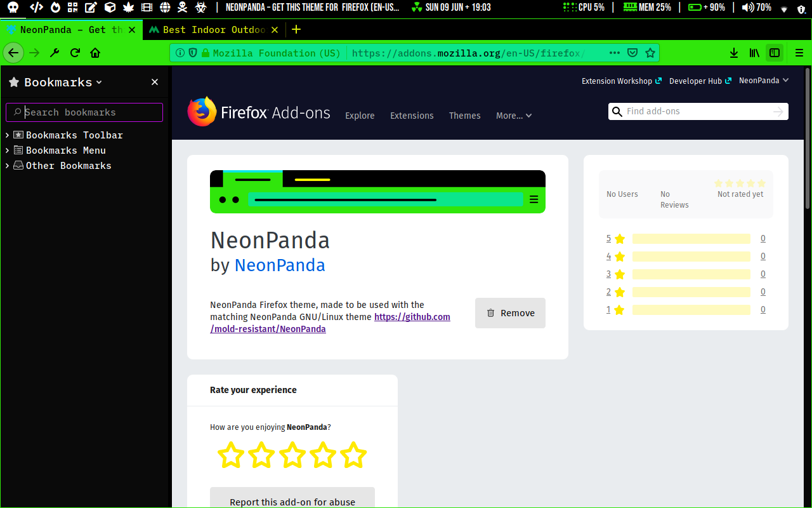Go to the Firefox home page
This screenshot has height=508, width=812.
click(95, 53)
